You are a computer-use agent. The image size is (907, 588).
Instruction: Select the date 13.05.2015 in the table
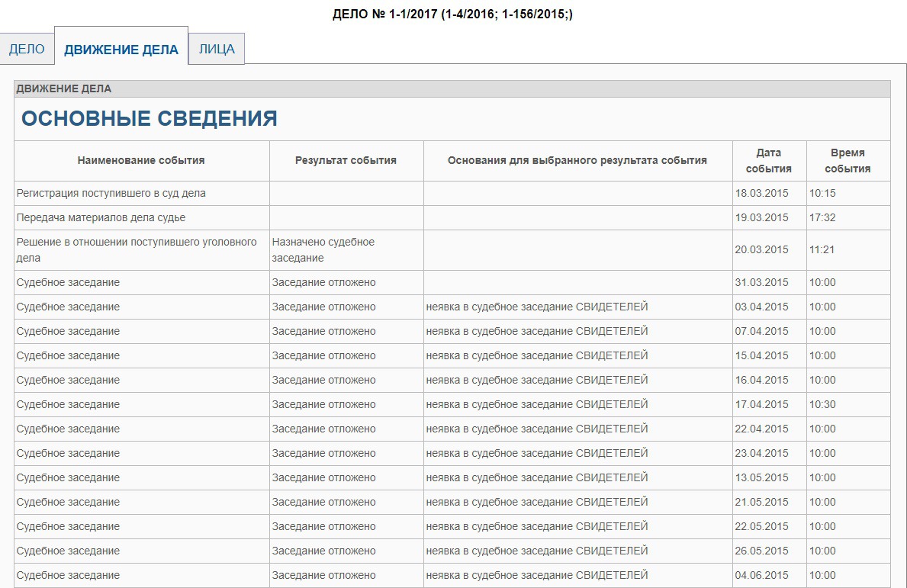coord(761,477)
